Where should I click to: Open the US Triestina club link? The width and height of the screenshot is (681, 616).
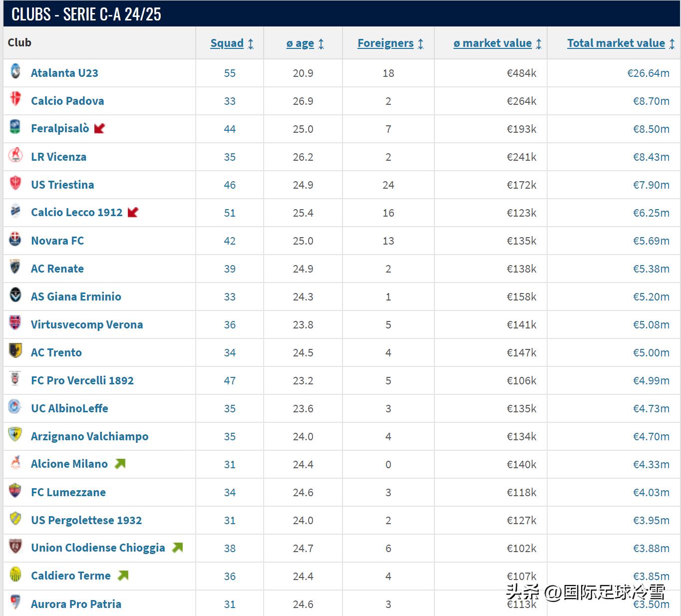click(x=62, y=185)
